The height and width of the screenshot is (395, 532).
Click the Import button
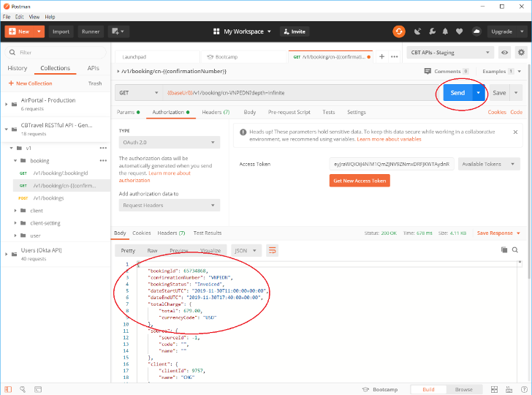point(61,31)
